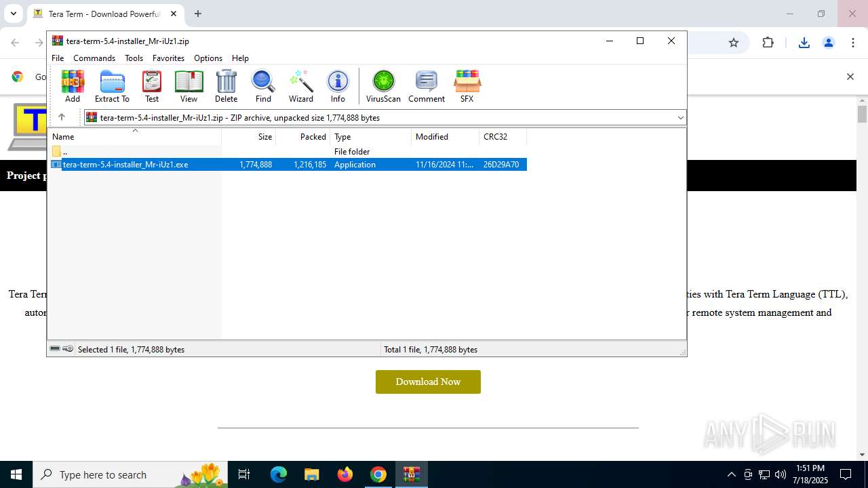Click the Comment toolbar icon
This screenshot has width=868, height=488.
pos(427,87)
